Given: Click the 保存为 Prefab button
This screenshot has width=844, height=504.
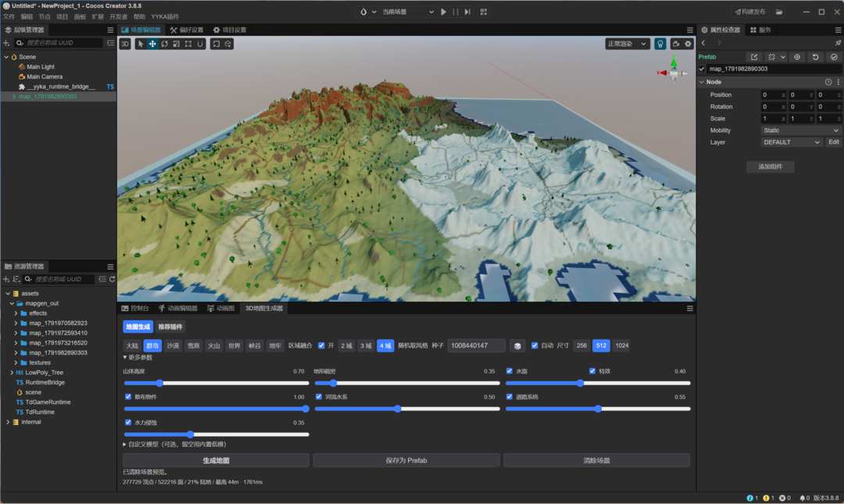Looking at the screenshot, I should tap(406, 460).
